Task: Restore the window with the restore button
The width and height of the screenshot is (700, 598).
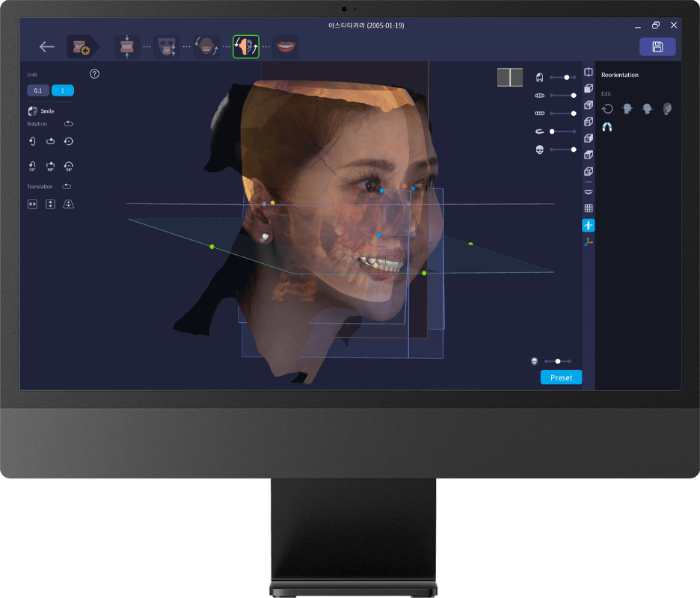Action: click(655, 25)
